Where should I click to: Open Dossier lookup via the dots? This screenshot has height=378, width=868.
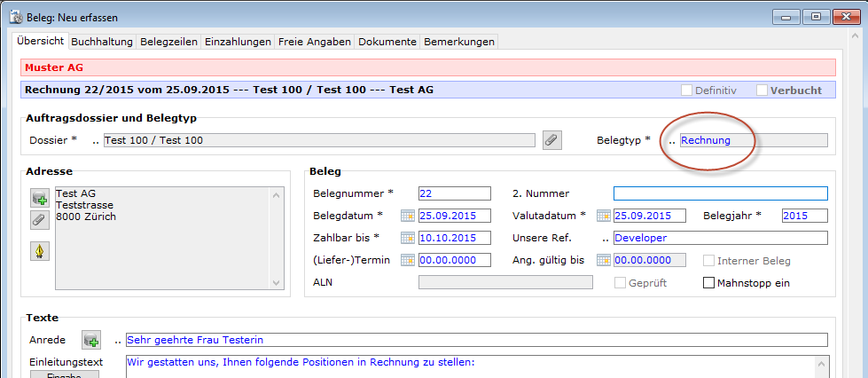point(96,140)
